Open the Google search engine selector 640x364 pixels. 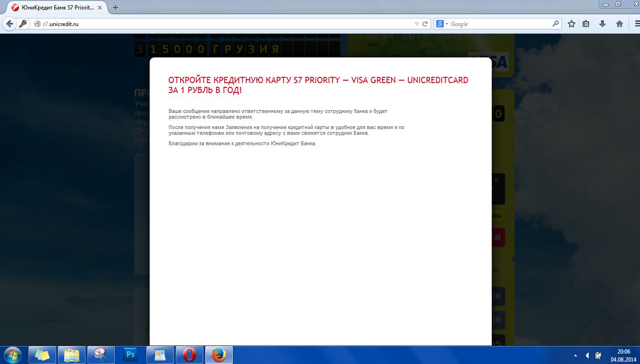coord(442,24)
